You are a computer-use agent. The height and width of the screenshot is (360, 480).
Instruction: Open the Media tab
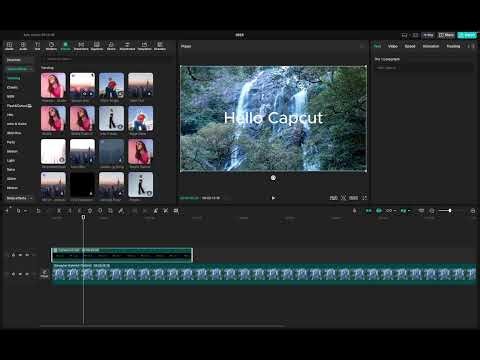[x=9, y=46]
